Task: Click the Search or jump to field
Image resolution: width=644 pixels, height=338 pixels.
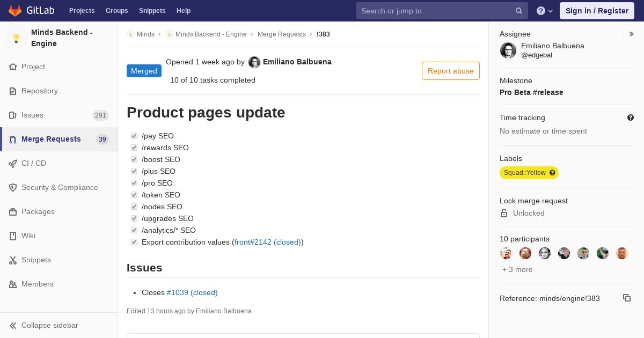Action: pos(442,11)
